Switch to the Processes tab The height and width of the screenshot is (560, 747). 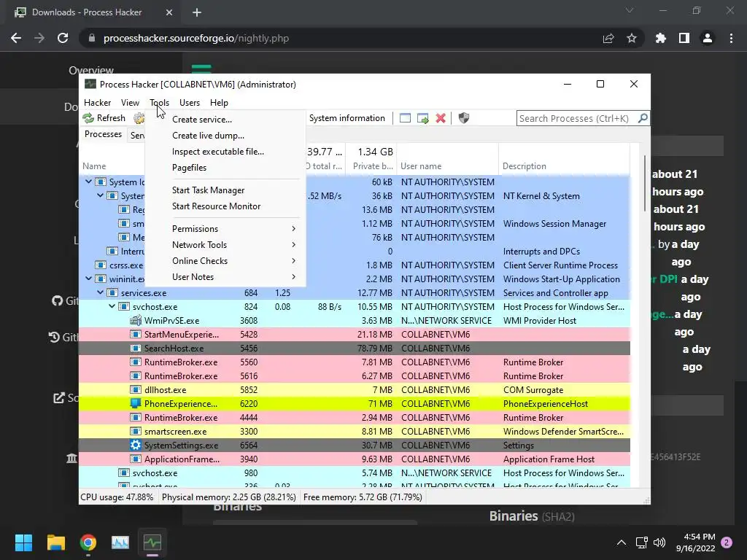point(103,134)
